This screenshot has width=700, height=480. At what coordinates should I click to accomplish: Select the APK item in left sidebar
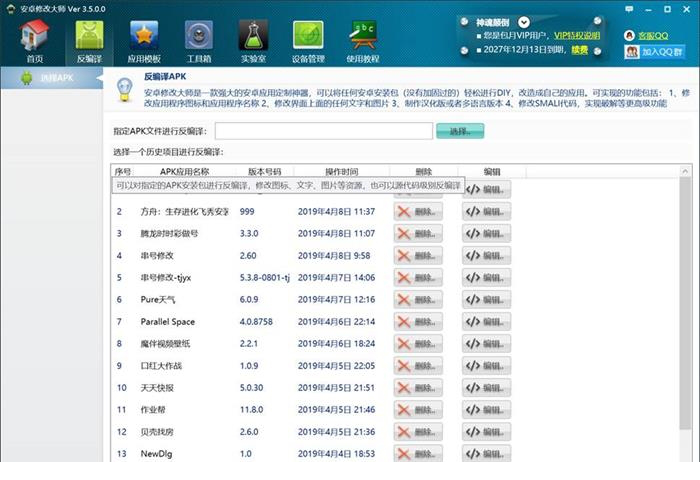(x=51, y=78)
